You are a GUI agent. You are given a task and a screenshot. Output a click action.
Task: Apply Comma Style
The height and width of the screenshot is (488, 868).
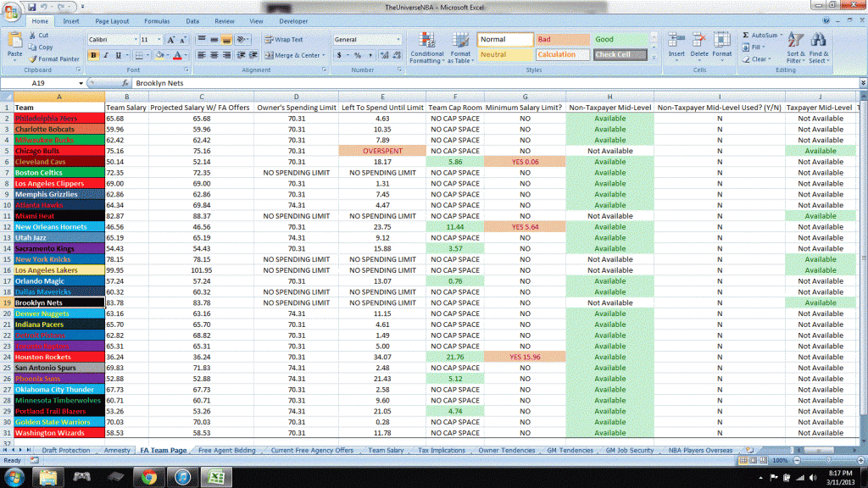(x=370, y=55)
